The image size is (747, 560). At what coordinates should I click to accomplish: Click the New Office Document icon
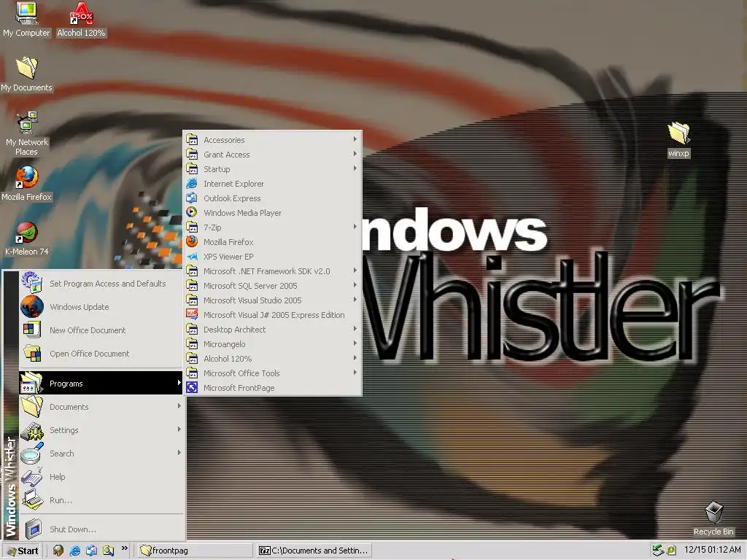32,330
